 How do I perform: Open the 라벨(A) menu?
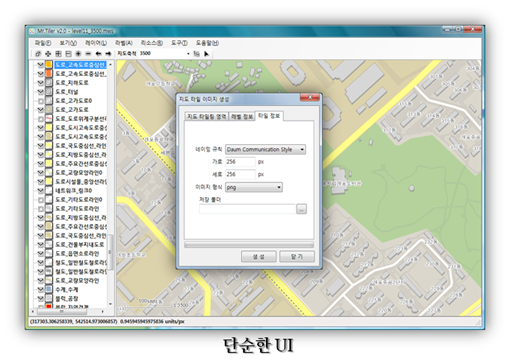pos(124,43)
